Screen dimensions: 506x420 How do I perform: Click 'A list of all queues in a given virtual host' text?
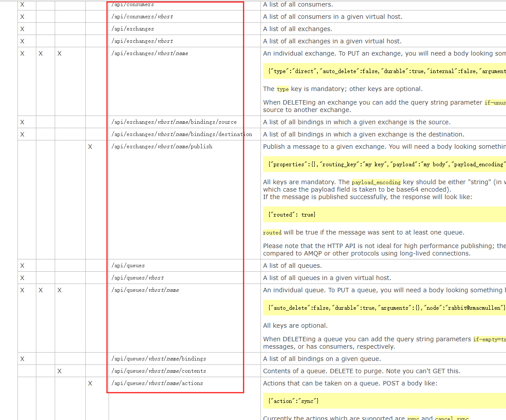327,278
